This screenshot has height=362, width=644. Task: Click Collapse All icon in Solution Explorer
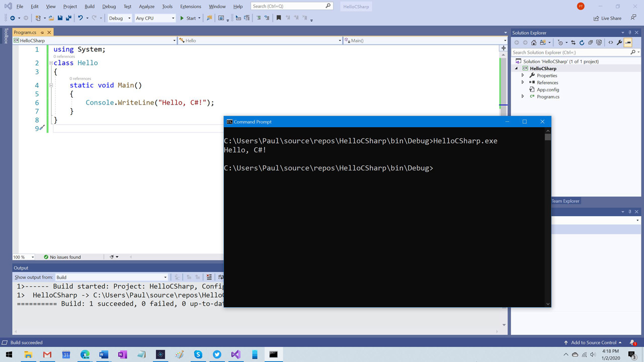point(591,43)
